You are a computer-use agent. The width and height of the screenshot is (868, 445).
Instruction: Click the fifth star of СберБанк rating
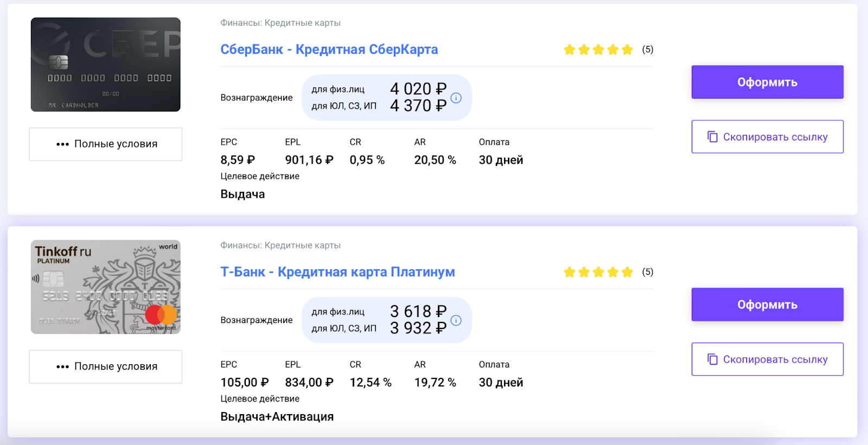tap(627, 50)
